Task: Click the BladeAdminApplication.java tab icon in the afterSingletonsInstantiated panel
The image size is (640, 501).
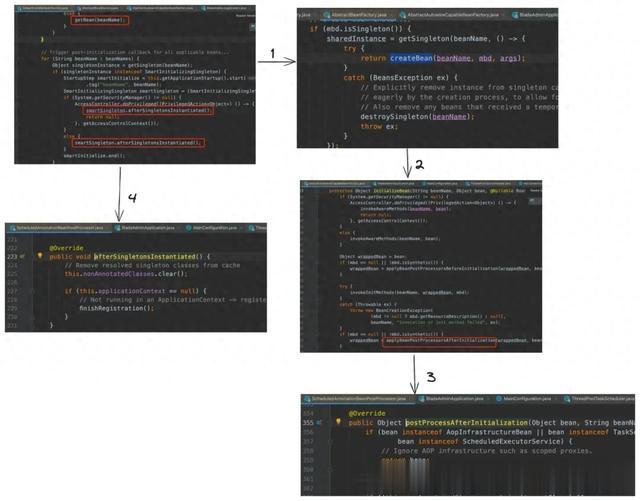Action: click(x=118, y=228)
